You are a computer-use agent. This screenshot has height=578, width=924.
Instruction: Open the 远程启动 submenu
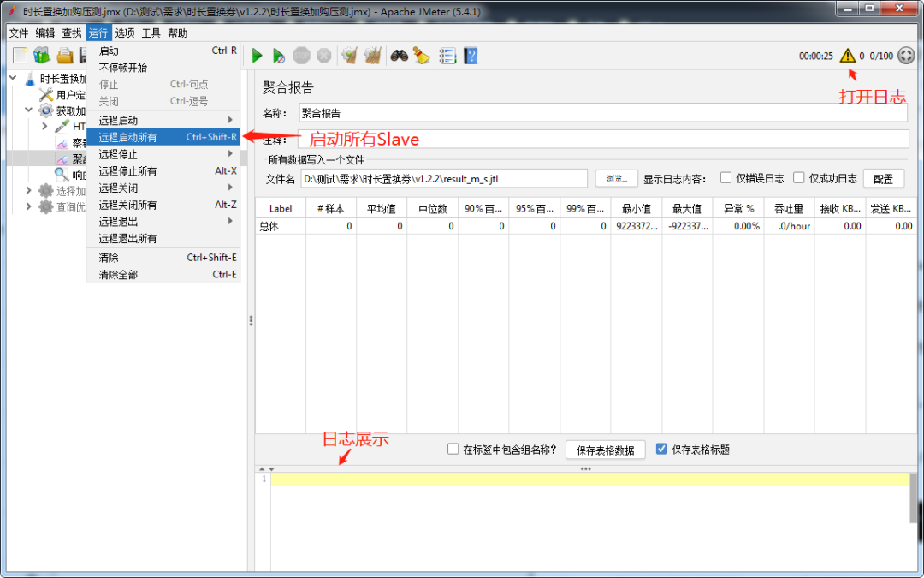(163, 121)
